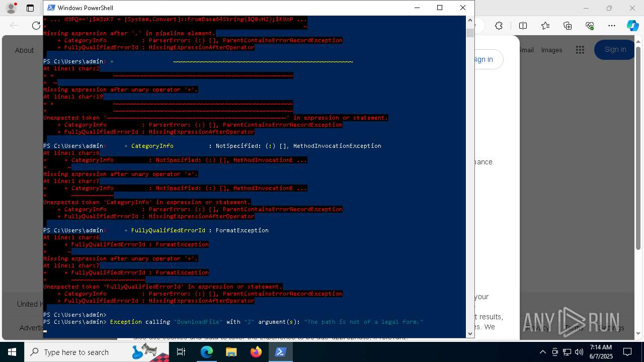
Task: Open the About link on Google
Action: pos(24,50)
